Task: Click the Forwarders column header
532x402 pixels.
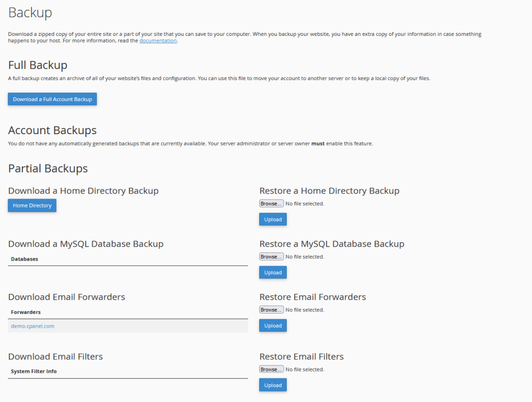Action: [x=25, y=312]
